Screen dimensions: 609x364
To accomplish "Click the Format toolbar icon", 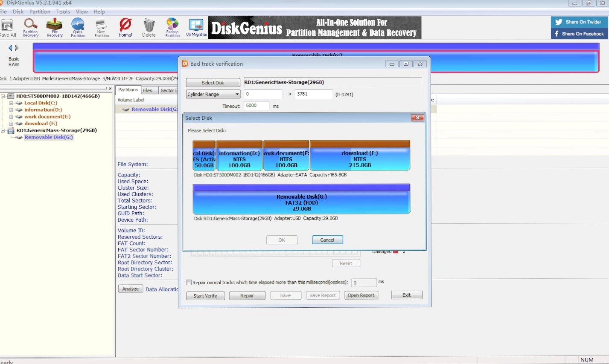I will (x=125, y=28).
